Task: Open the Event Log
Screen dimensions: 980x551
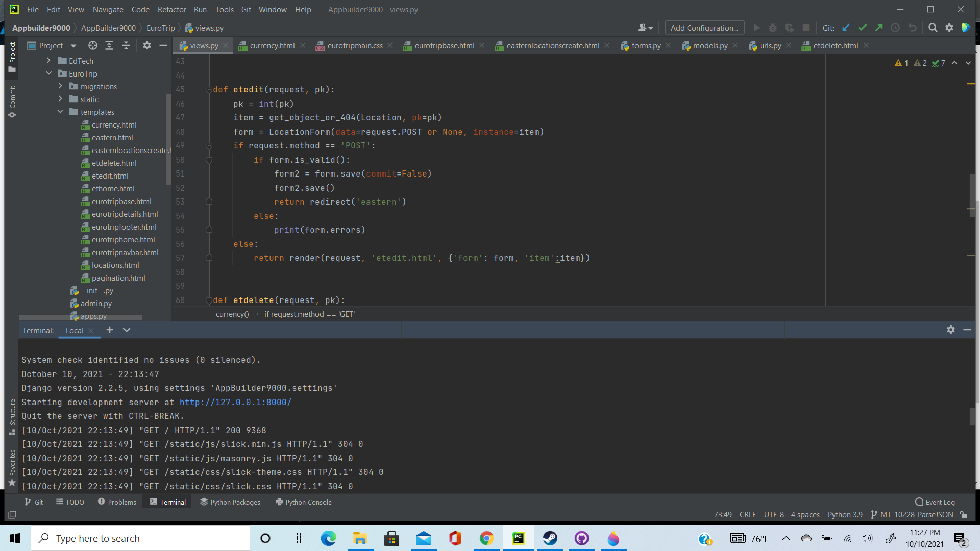Action: pyautogui.click(x=935, y=502)
